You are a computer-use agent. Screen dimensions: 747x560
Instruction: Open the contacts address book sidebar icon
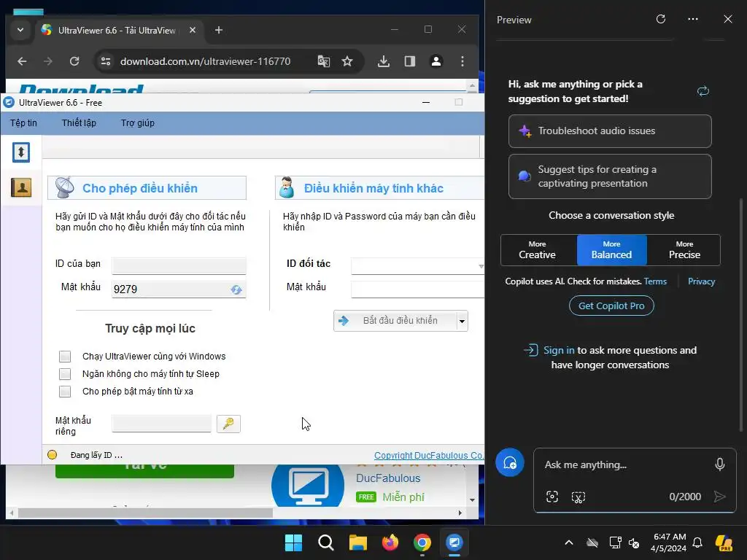tap(21, 187)
